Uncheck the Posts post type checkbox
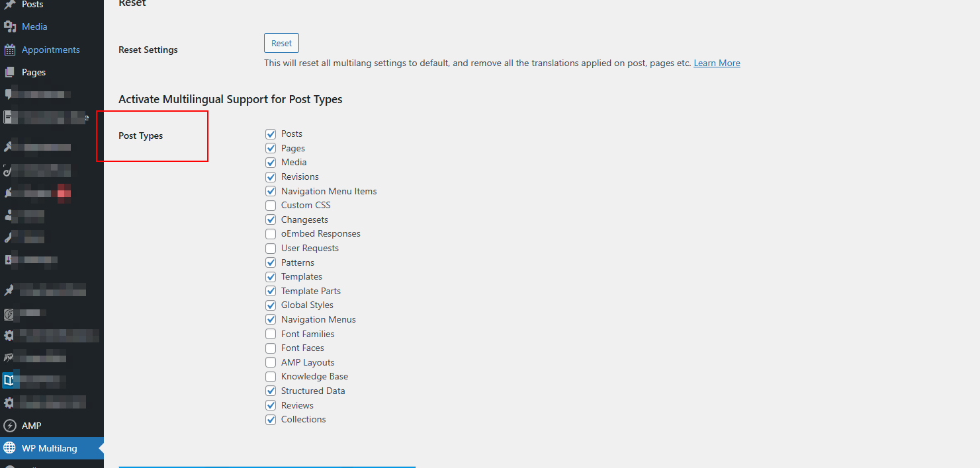This screenshot has width=980, height=468. (271, 134)
